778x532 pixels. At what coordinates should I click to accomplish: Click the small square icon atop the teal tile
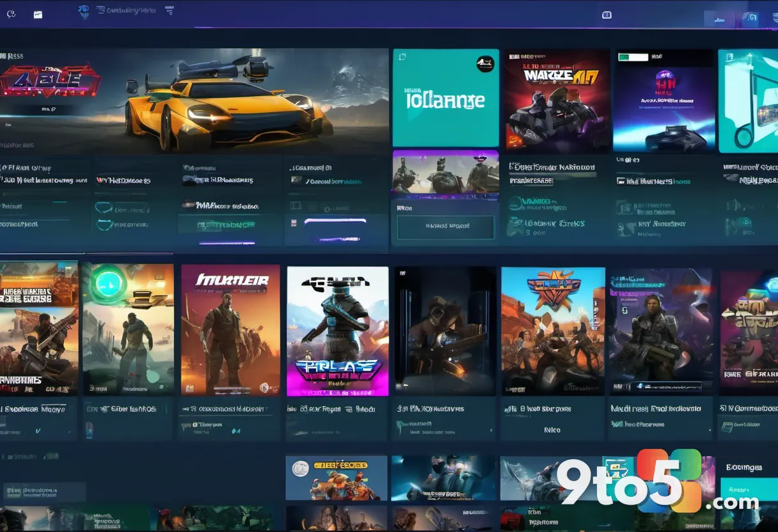point(402,58)
